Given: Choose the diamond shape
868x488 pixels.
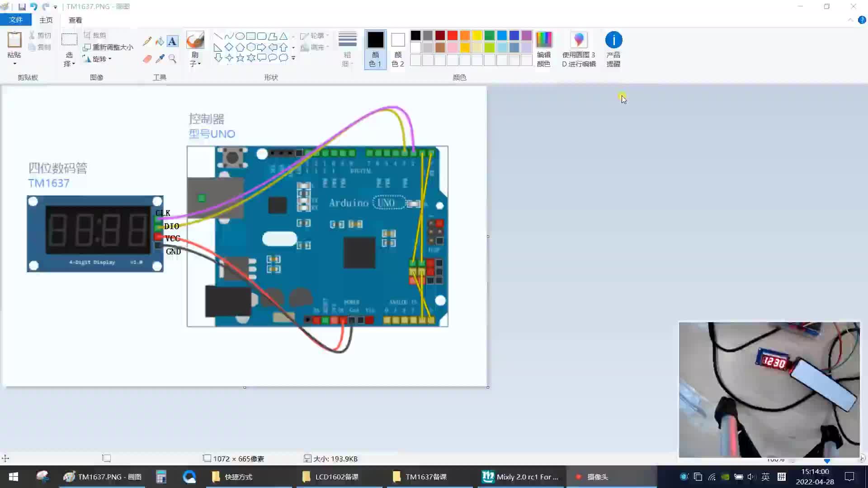Looking at the screenshot, I should pos(229,47).
